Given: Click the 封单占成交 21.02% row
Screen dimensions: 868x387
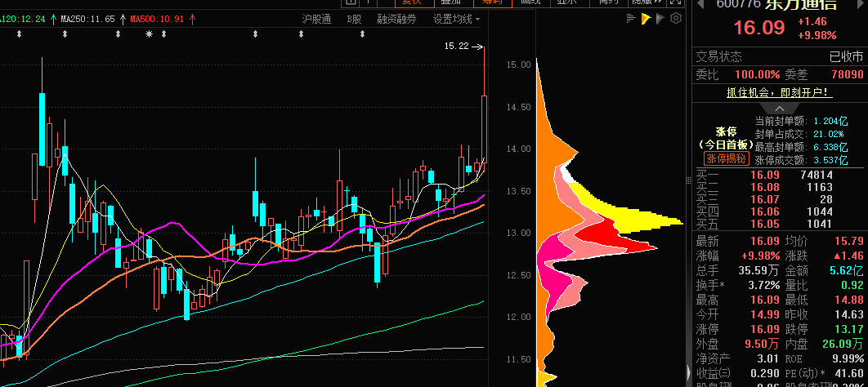Looking at the screenshot, I should 799,134.
